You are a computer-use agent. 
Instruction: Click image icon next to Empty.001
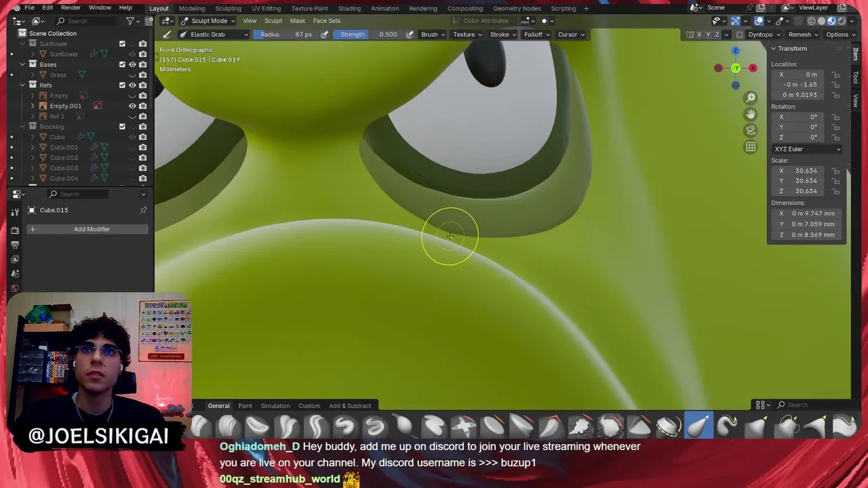(x=97, y=106)
